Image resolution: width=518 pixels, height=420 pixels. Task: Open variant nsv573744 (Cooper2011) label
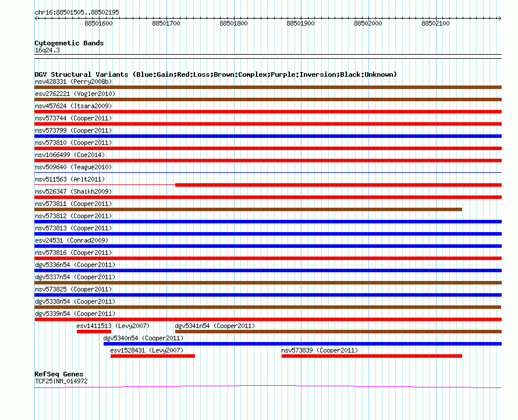click(73, 118)
